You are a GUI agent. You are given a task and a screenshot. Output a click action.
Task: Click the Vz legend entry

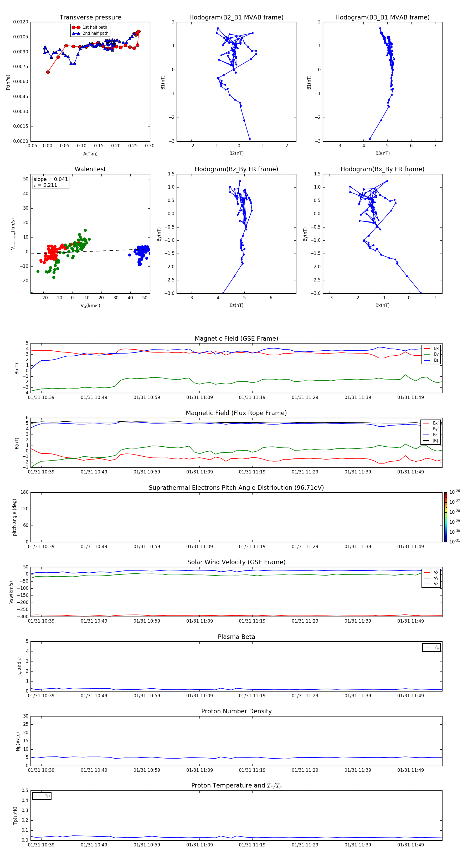[x=431, y=584]
